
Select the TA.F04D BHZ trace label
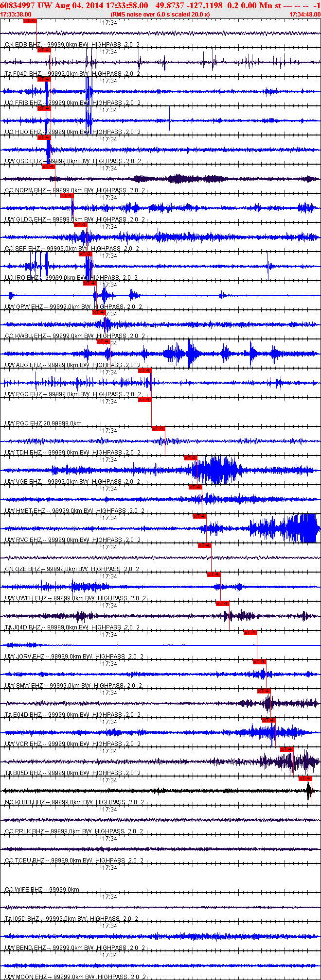pos(72,74)
